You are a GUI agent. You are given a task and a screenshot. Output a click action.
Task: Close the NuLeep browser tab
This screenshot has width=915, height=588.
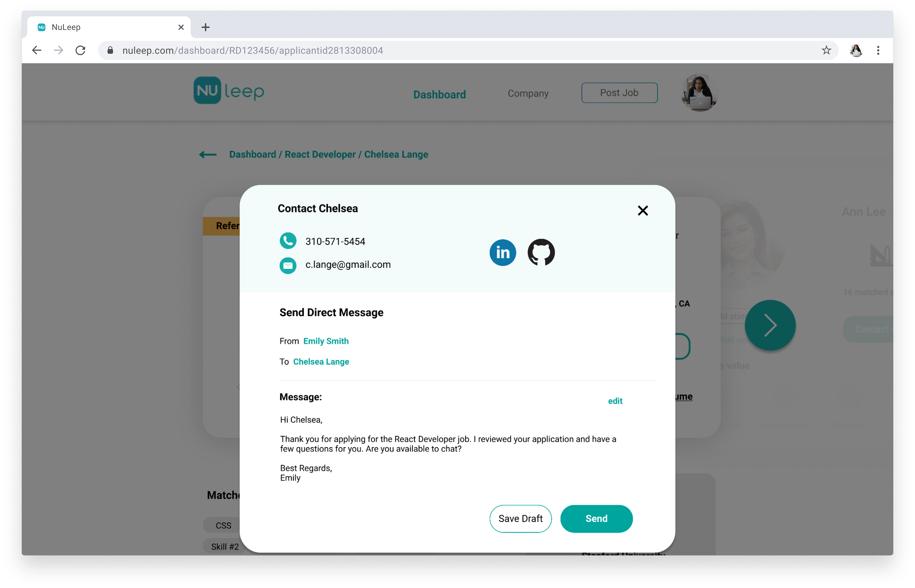click(x=181, y=27)
